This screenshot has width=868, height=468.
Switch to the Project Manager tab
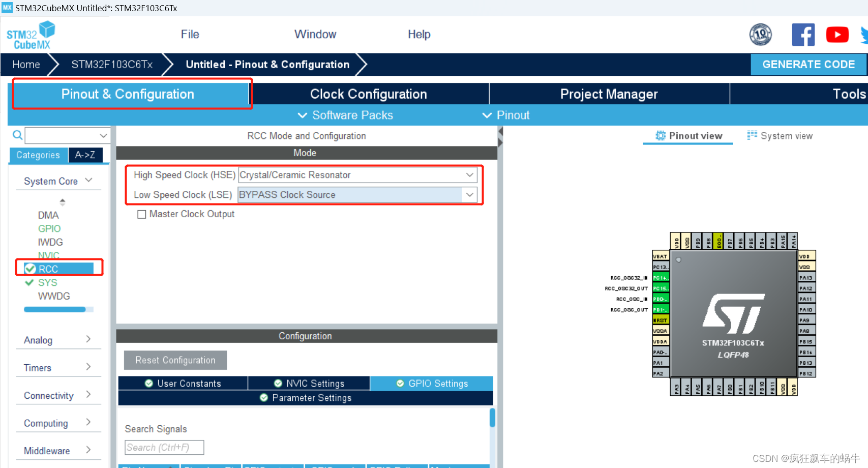tap(609, 94)
